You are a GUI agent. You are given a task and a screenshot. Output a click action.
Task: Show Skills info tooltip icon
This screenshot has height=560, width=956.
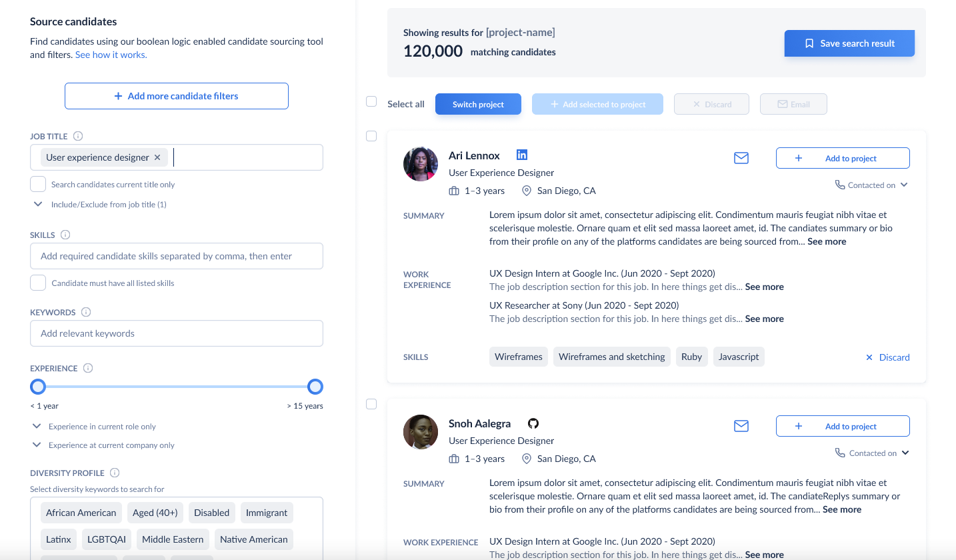[65, 235]
